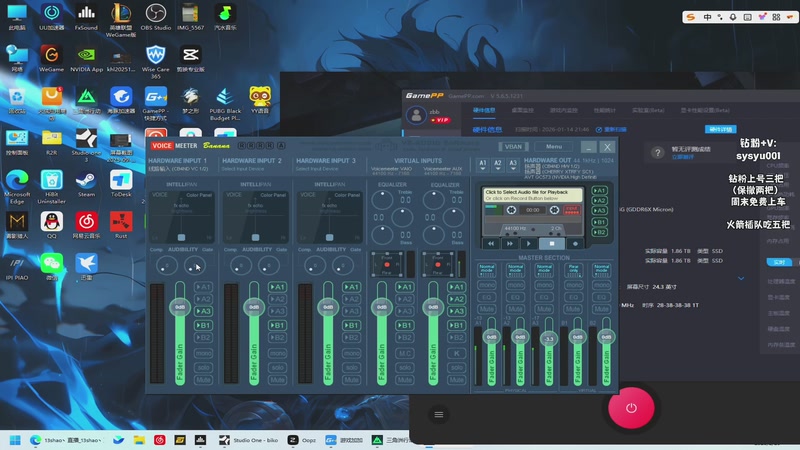Click red power button in background window
Screen dimensions: 800x450
(x=631, y=408)
